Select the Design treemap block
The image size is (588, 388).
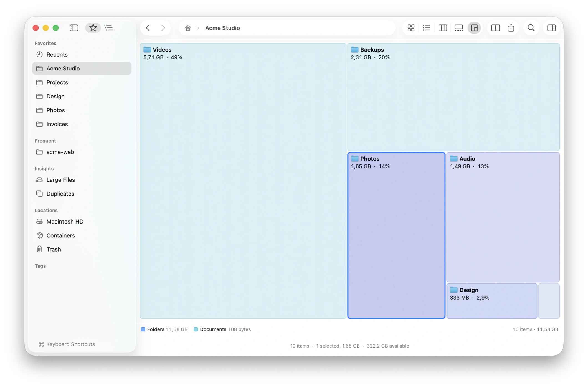click(x=492, y=301)
